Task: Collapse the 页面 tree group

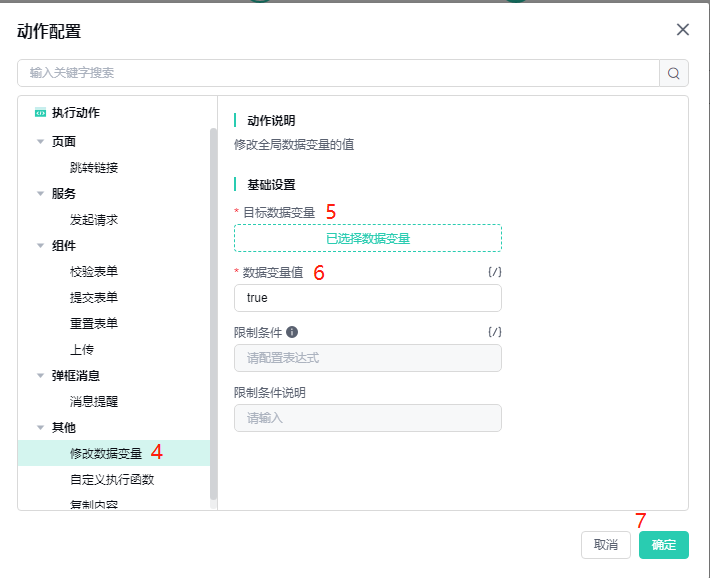Action: pos(40,142)
